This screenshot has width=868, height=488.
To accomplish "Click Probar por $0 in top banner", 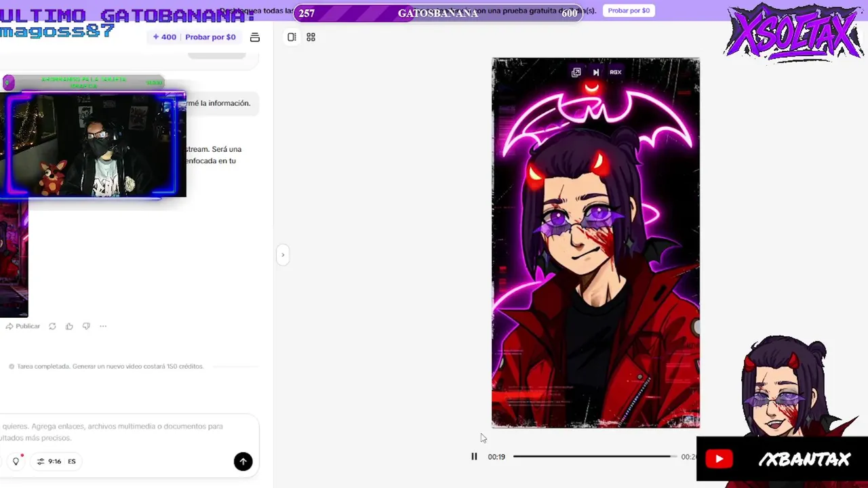I will [x=629, y=11].
